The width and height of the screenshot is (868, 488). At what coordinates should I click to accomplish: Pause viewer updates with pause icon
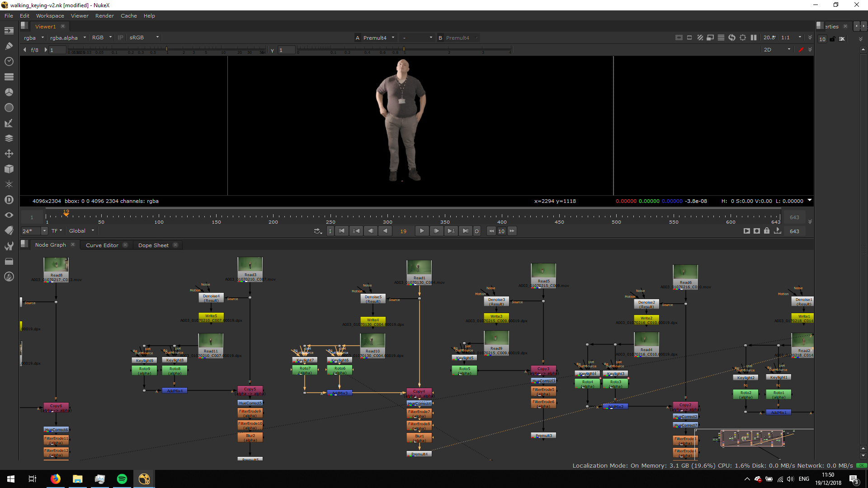(x=754, y=38)
